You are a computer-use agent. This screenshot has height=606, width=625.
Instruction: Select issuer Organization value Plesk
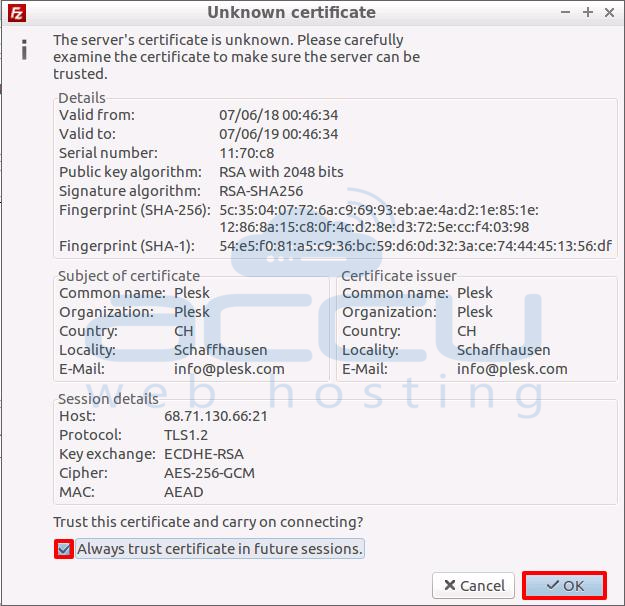click(x=475, y=312)
